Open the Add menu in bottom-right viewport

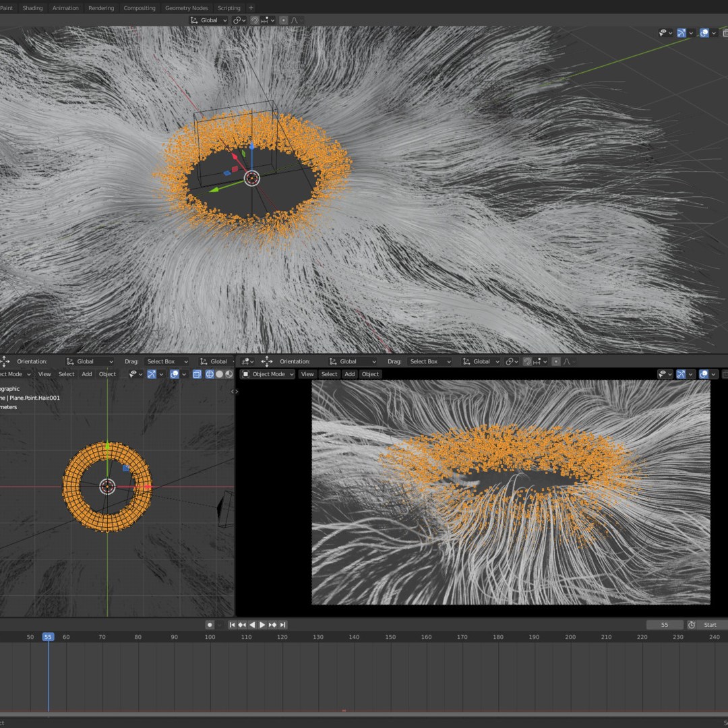(x=349, y=374)
